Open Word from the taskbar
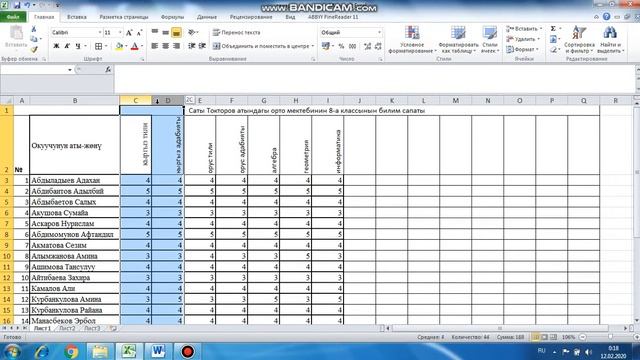 tap(158, 351)
